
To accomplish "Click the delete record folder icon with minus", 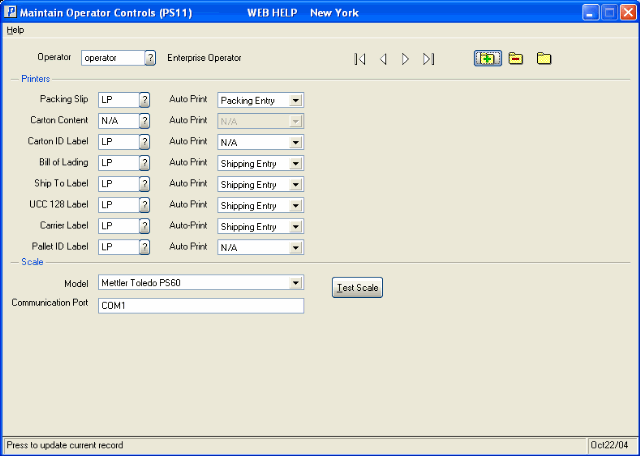I will point(516,58).
